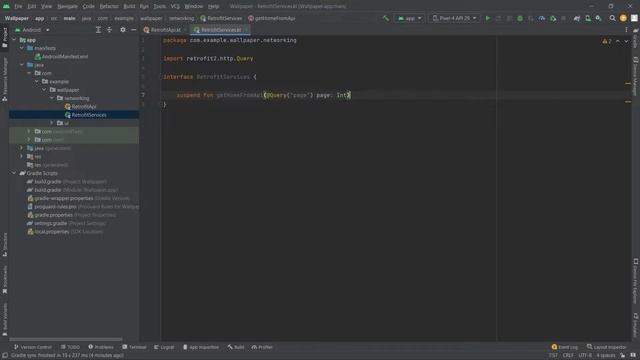Click horizontal scrollbar of Project panel
The height and width of the screenshot is (360, 640).
click(x=66, y=339)
